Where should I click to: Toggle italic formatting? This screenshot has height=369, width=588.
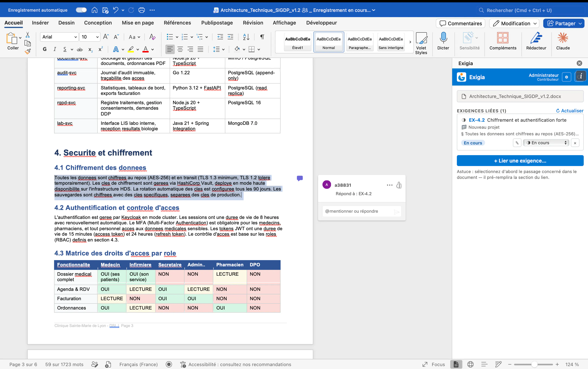(55, 49)
